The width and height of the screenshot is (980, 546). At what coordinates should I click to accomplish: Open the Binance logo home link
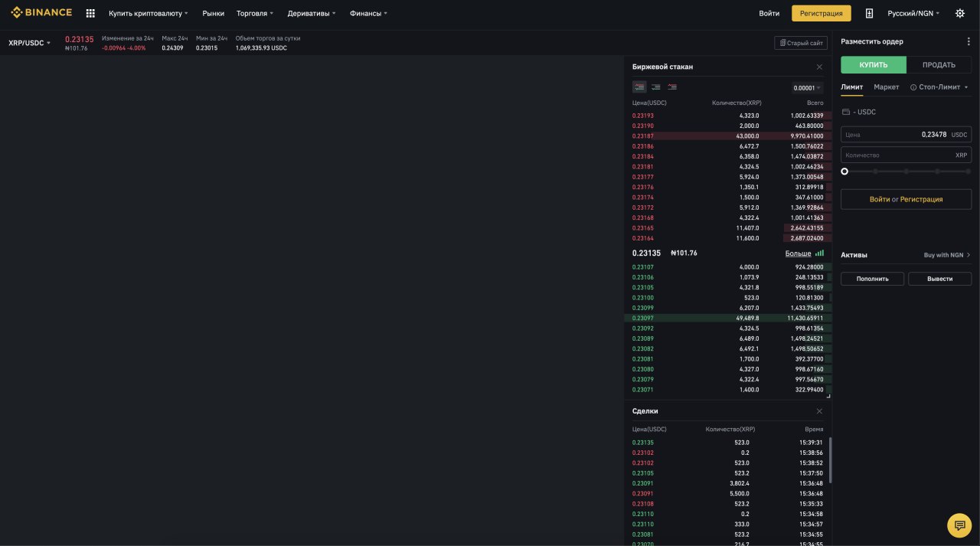(x=41, y=13)
